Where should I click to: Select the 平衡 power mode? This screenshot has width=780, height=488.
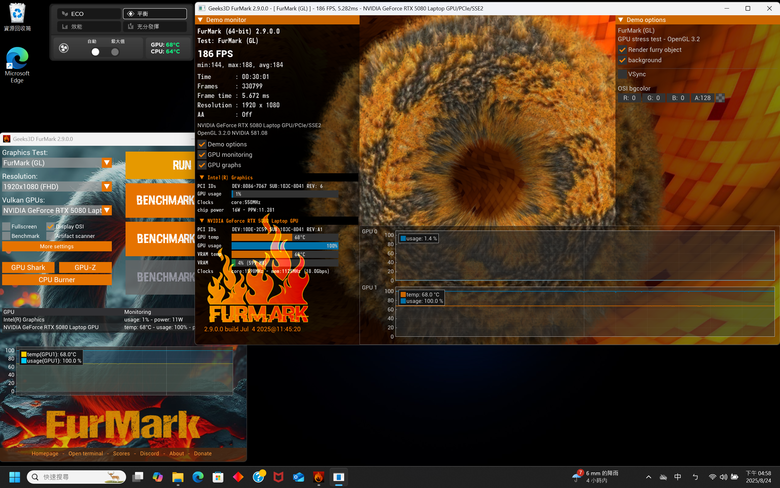(155, 14)
